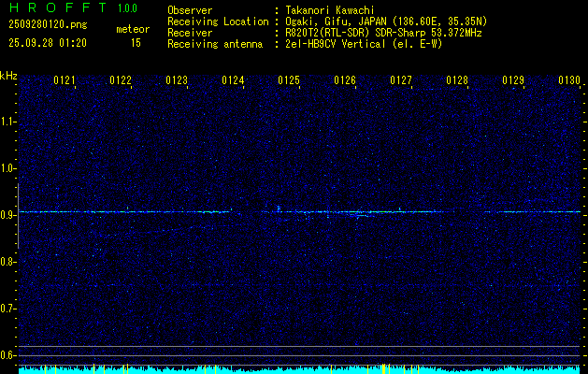Screen dimensions: 588x374
Task: Click the 0130 time marker
Action: [569, 80]
